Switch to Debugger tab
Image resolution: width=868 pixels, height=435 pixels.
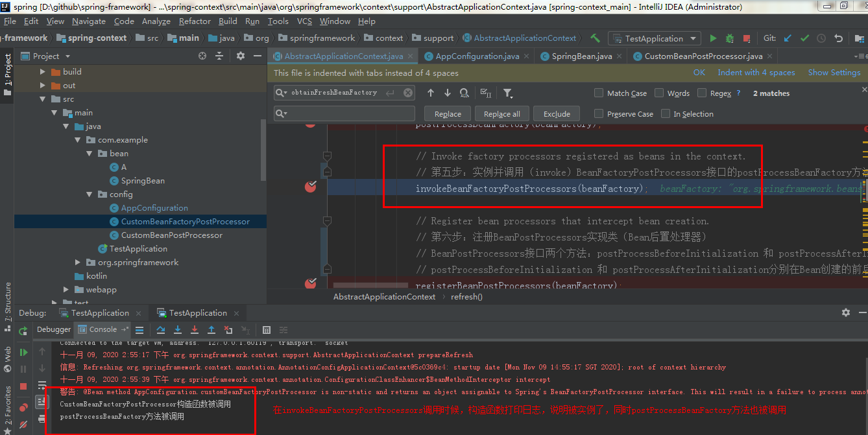click(x=54, y=329)
